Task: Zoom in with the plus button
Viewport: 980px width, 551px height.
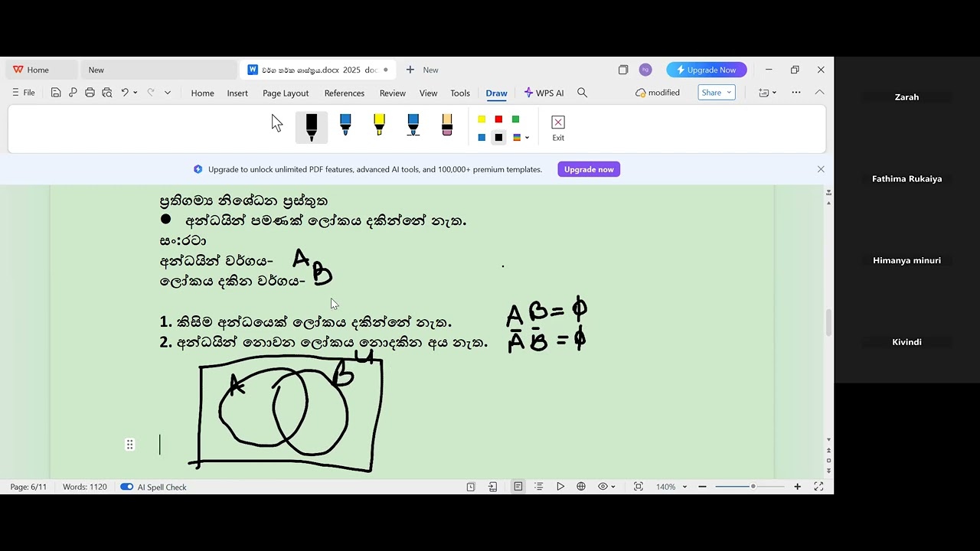Action: 798,487
